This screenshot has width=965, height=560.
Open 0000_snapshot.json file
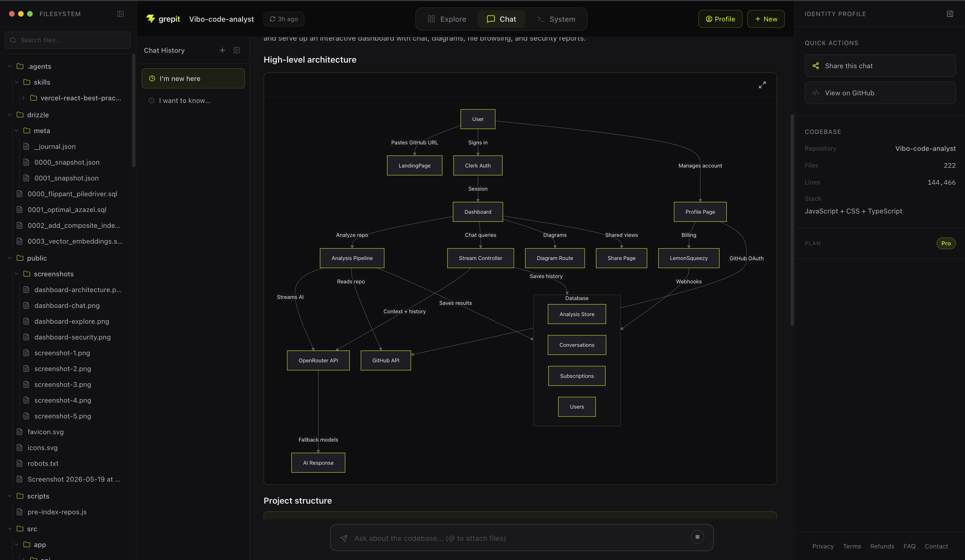[x=67, y=162]
